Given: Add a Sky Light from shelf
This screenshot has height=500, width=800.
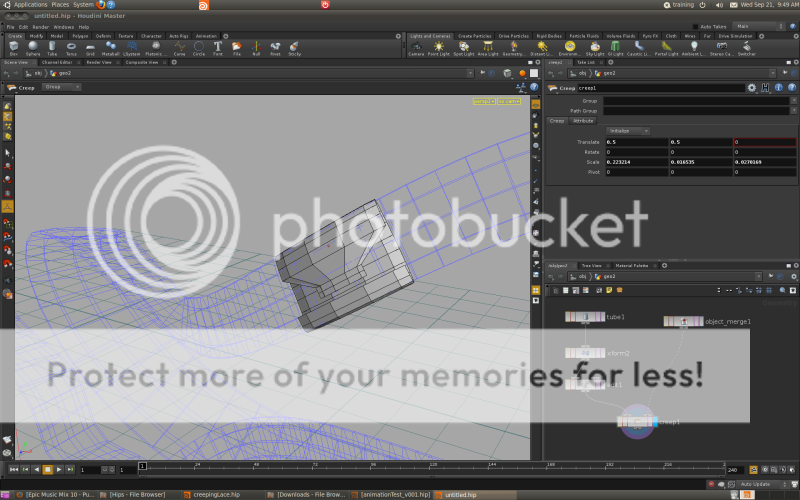Looking at the screenshot, I should pyautogui.click(x=594, y=48).
